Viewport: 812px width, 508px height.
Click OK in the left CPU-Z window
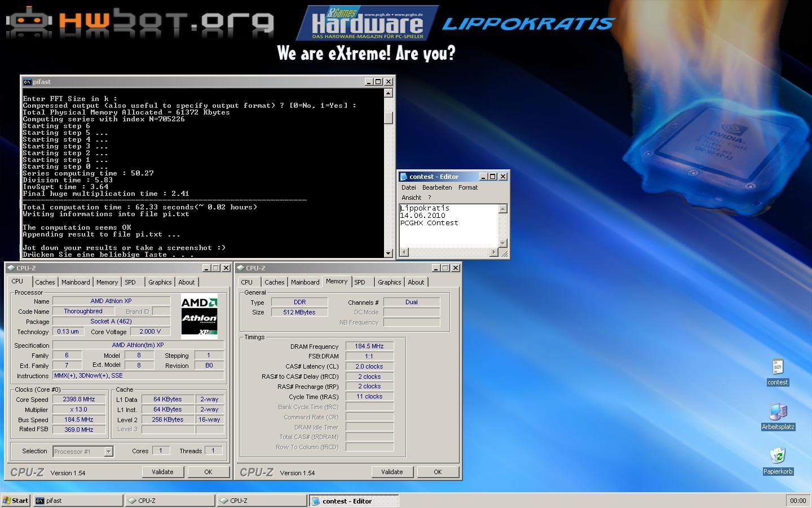208,472
